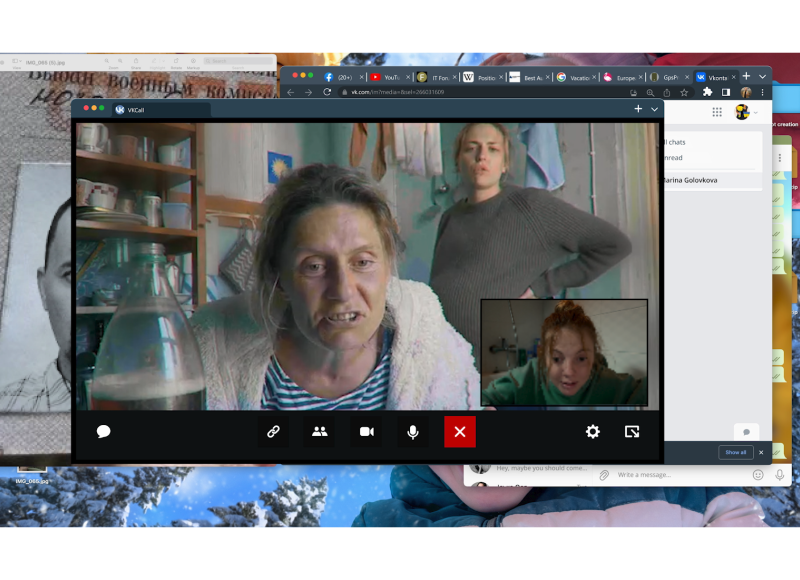End the call with the red X button

[460, 432]
